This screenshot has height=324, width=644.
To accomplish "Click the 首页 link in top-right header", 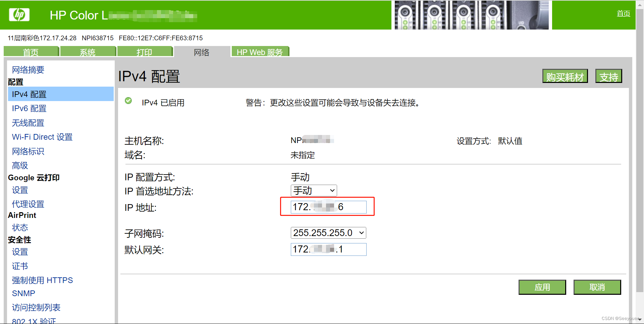I will point(623,13).
